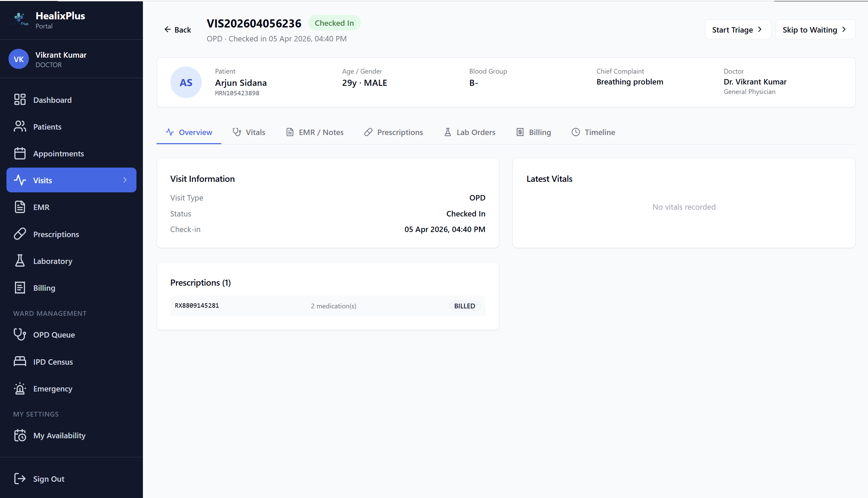Click the Emergency alarm icon in sidebar
The image size is (868, 498).
pyautogui.click(x=19, y=388)
